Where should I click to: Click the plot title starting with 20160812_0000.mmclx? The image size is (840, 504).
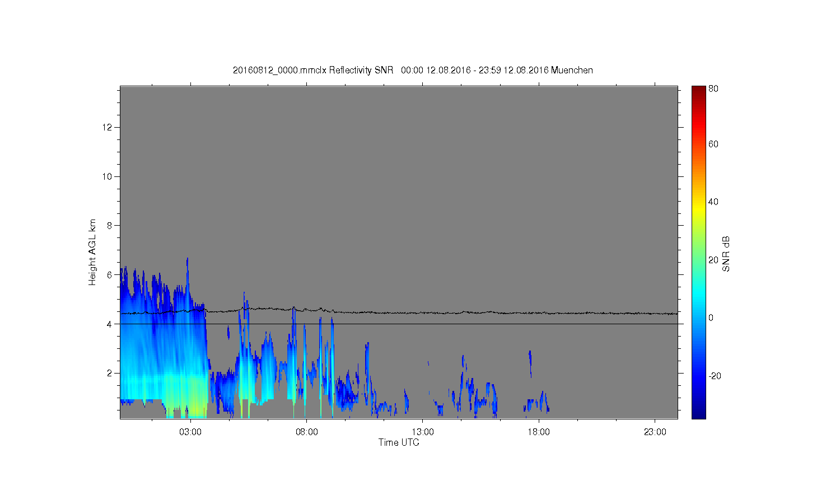(x=413, y=71)
